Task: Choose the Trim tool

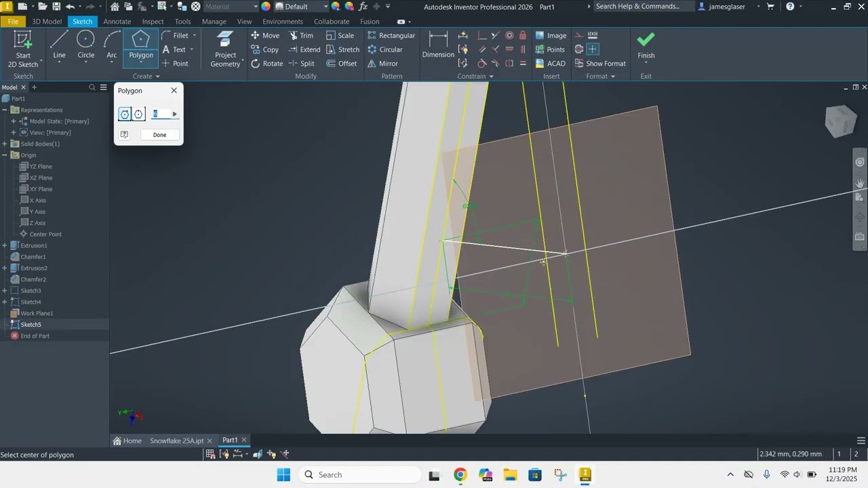Action: tap(300, 35)
